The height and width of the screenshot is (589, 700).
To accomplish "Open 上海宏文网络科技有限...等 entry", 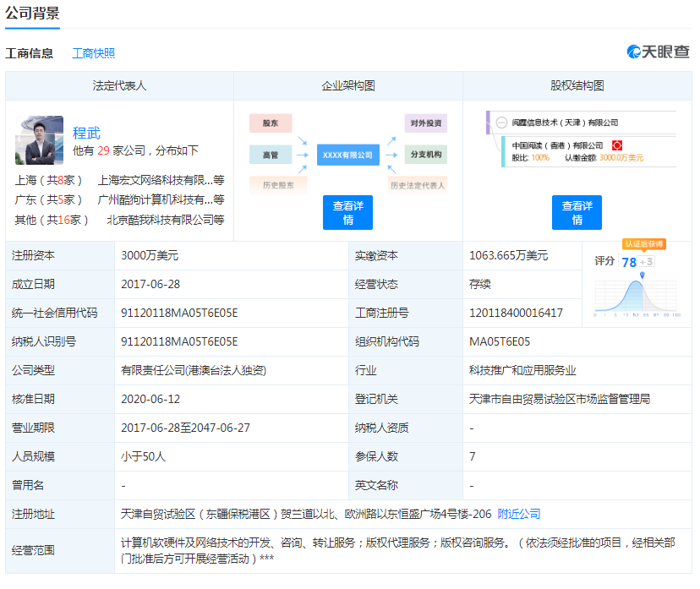I will (x=161, y=180).
